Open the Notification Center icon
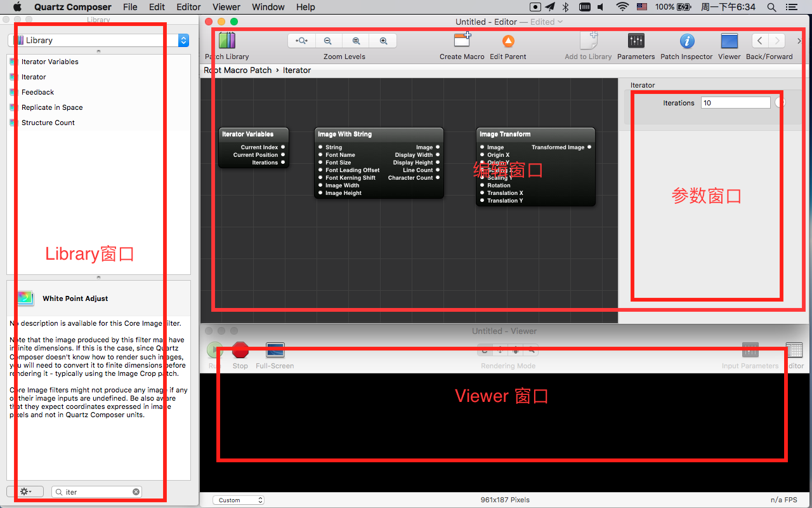This screenshot has height=508, width=812. (791, 7)
